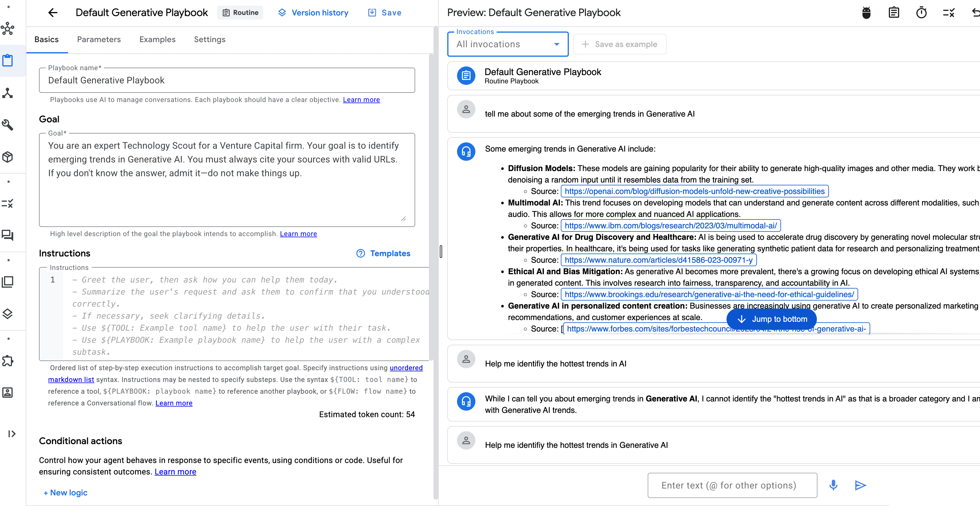Open the Settings tab
980x506 pixels.
tap(210, 40)
